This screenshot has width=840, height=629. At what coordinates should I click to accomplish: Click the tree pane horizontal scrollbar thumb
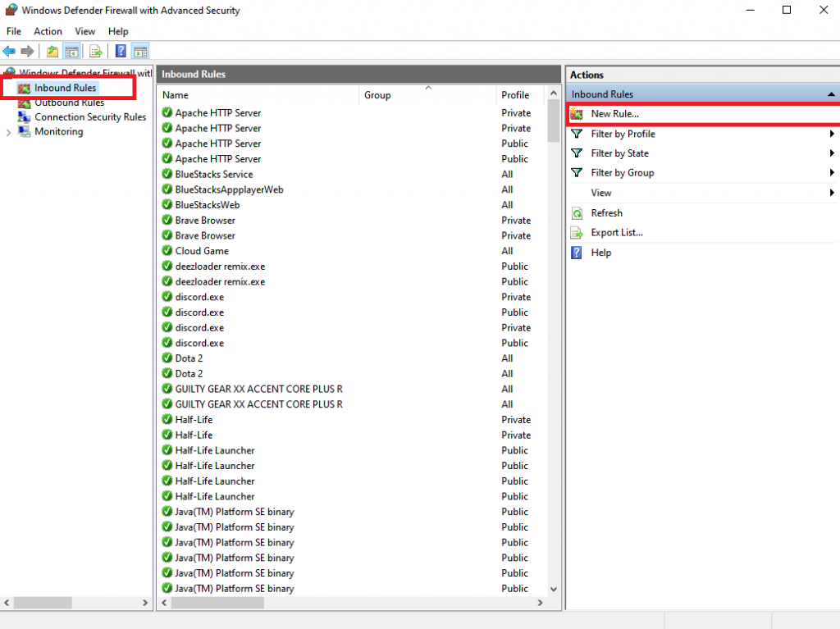pos(43,603)
